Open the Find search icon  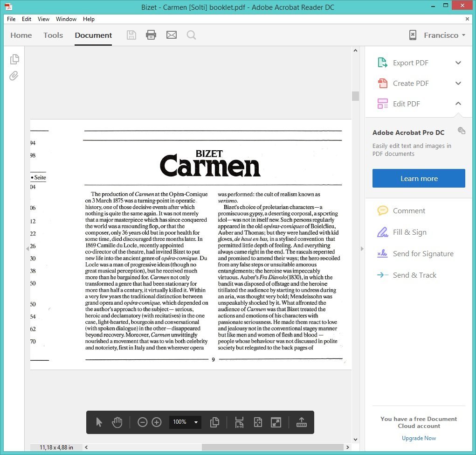pos(192,35)
